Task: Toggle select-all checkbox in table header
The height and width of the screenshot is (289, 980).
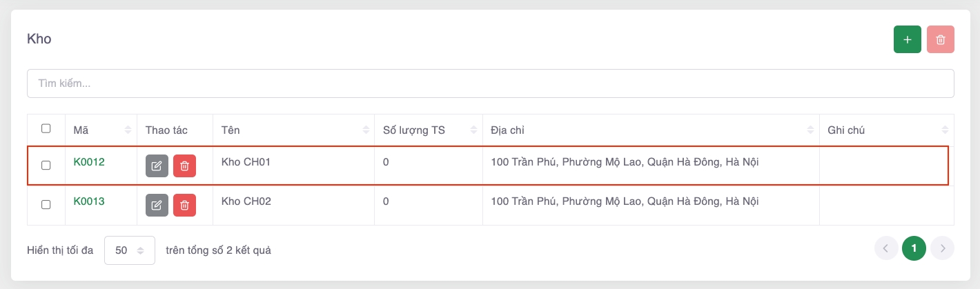Action: coord(46,128)
